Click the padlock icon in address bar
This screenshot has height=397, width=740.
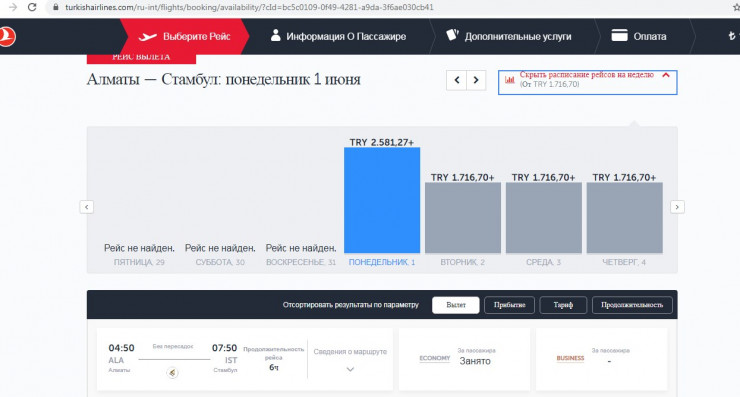click(56, 7)
